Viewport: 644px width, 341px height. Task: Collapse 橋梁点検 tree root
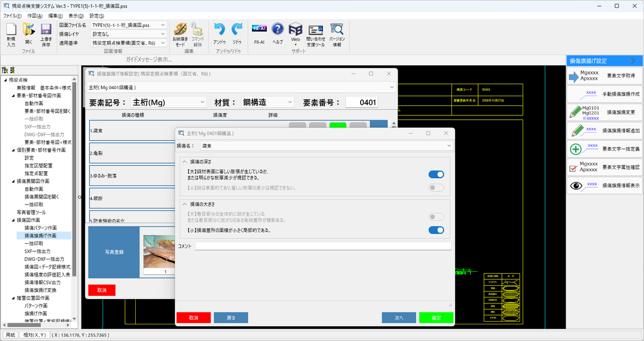point(5,80)
